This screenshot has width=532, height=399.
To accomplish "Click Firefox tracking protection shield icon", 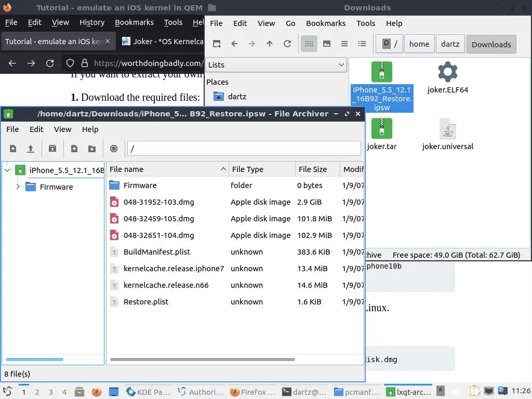I will point(70,63).
